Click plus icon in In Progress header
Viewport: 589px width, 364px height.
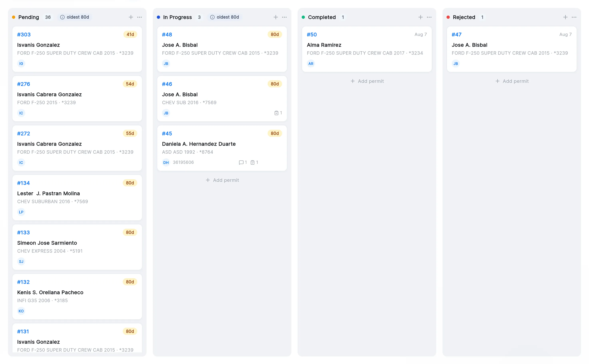tap(276, 17)
